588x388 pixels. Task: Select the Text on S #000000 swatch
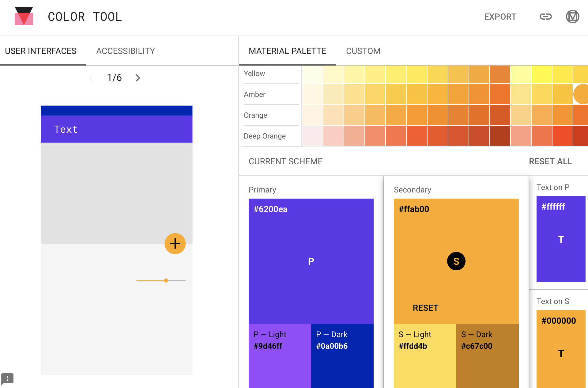point(561,349)
